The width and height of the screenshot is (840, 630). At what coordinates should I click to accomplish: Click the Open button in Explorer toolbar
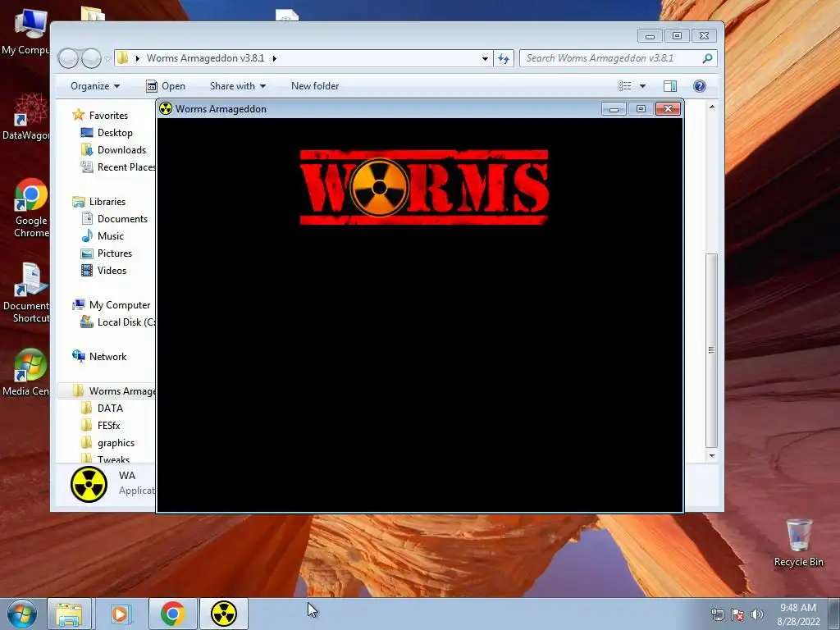tap(166, 85)
